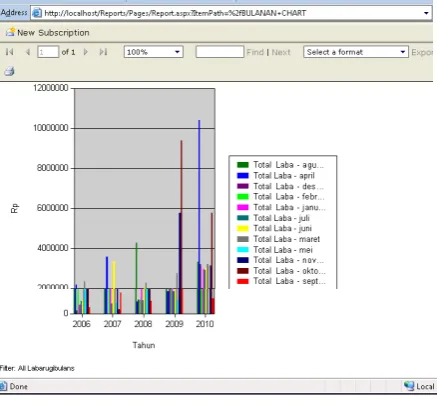Screen dimensions: 437x406
Task: Click the find text input box
Action: pyautogui.click(x=220, y=52)
